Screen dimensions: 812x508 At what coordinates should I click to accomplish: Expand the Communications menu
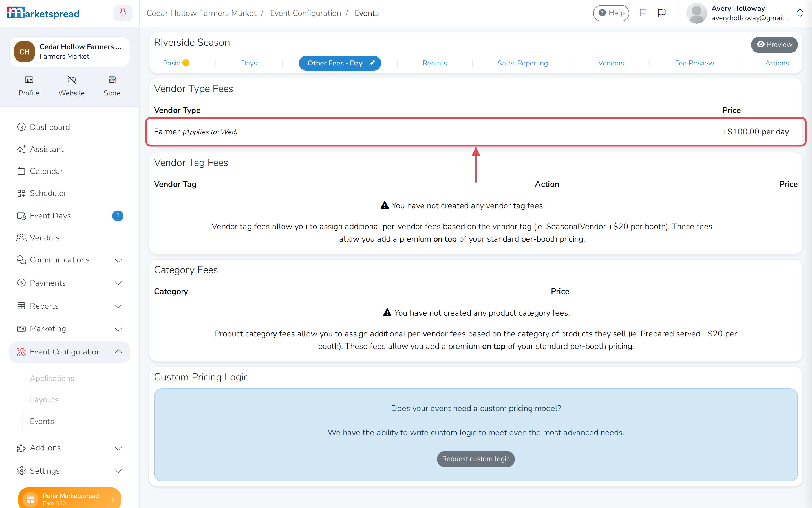click(x=69, y=260)
